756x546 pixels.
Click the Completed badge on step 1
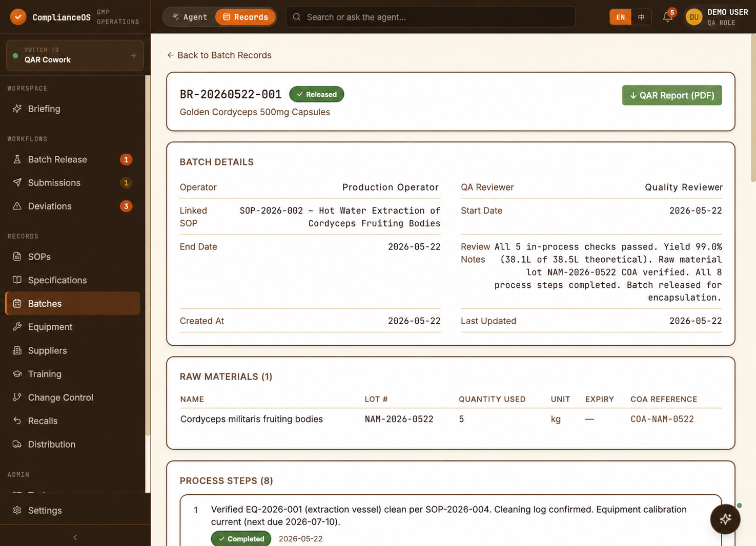tap(241, 539)
